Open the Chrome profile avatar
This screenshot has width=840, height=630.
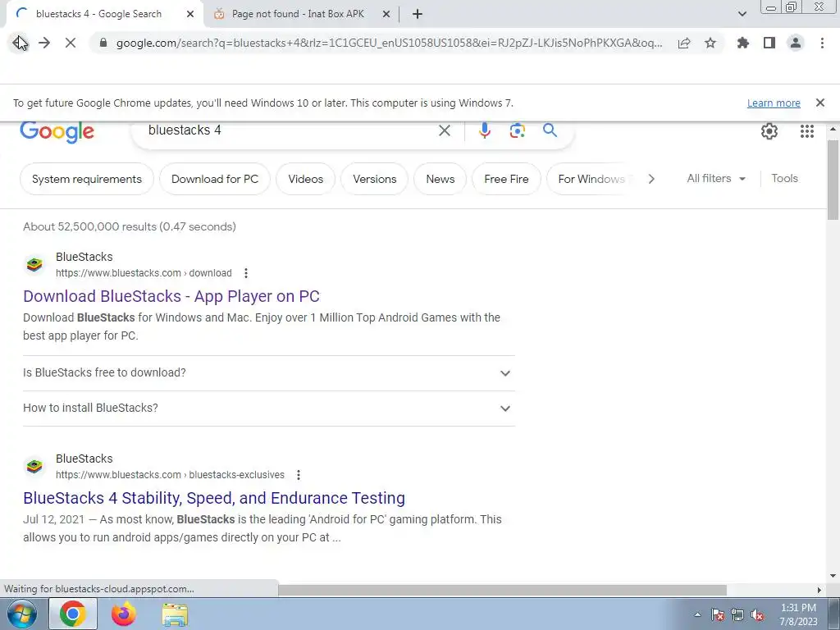pyautogui.click(x=796, y=43)
